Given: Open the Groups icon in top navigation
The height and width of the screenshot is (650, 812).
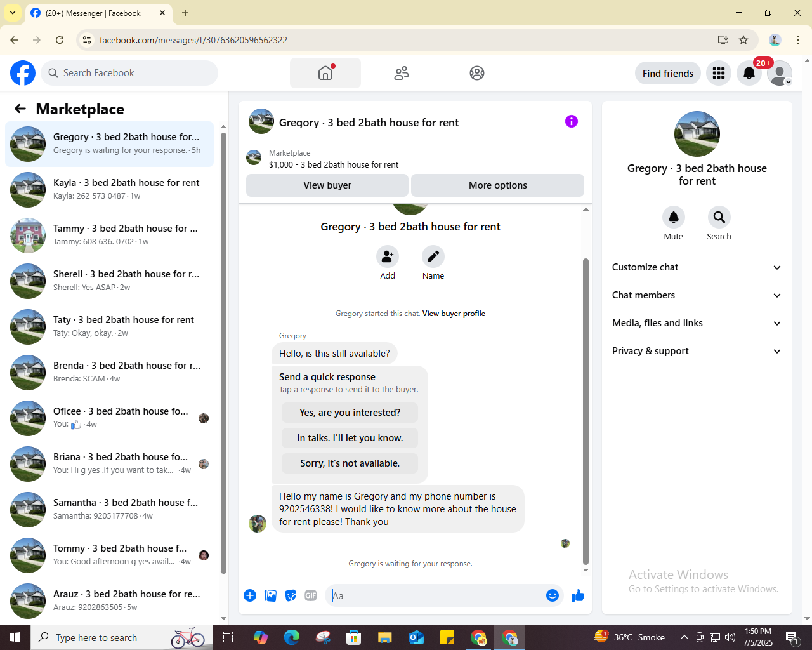Looking at the screenshot, I should (477, 73).
